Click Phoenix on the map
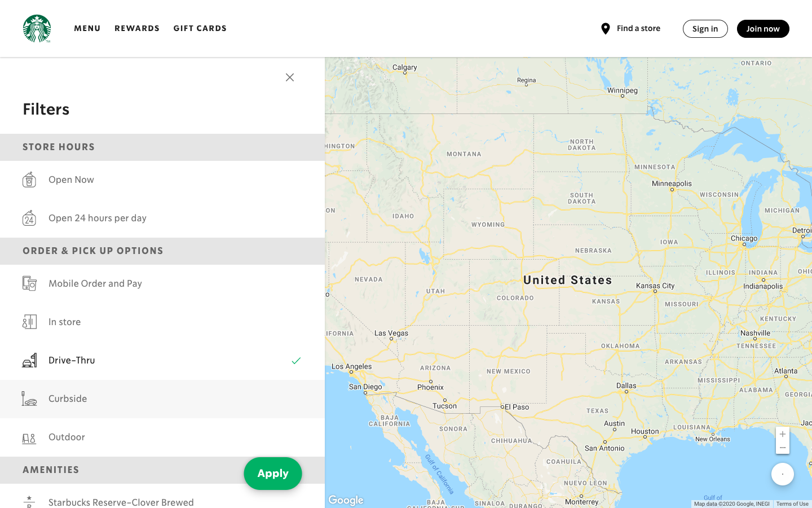 pyautogui.click(x=431, y=387)
